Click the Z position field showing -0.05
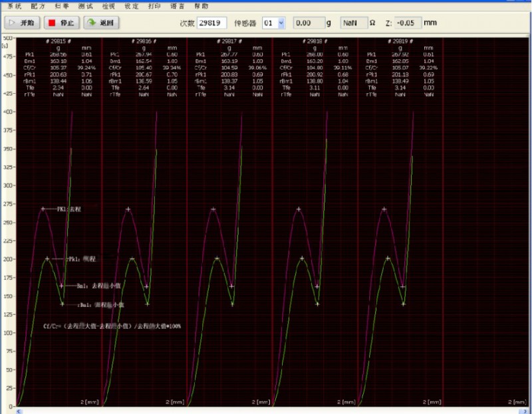This screenshot has height=414, width=532. (408, 23)
